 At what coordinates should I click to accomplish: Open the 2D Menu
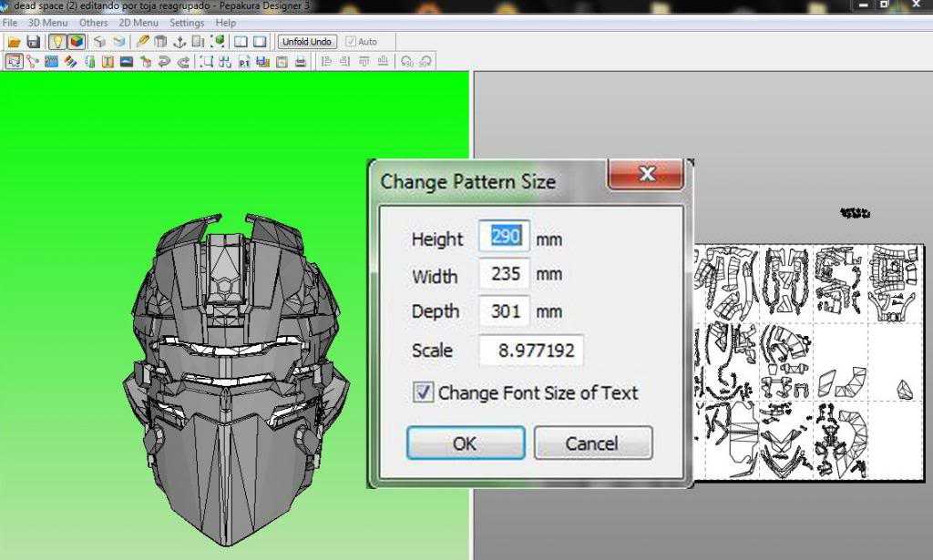click(x=138, y=23)
